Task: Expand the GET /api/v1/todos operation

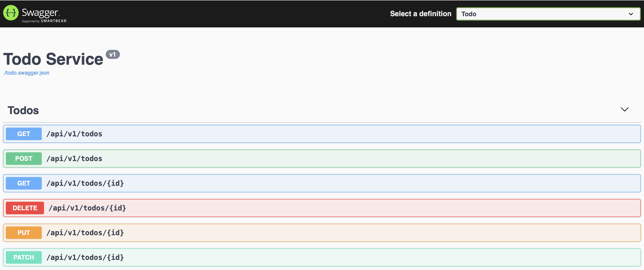Action: coord(325,134)
